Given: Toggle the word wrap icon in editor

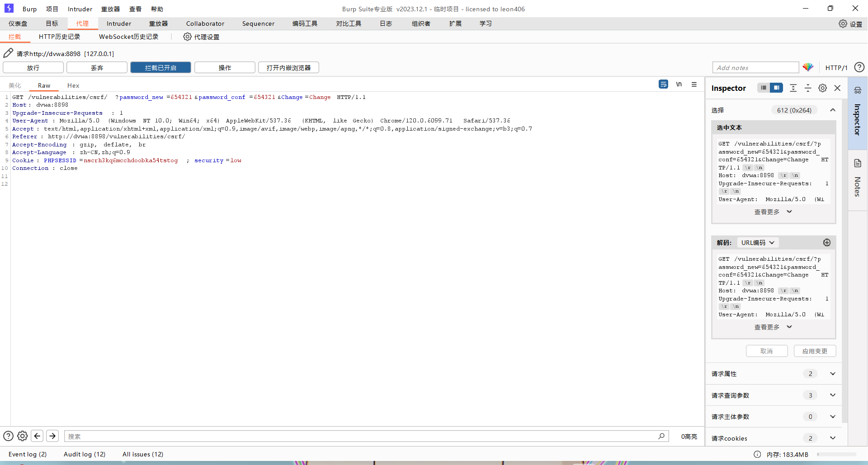Looking at the screenshot, I should [663, 84].
